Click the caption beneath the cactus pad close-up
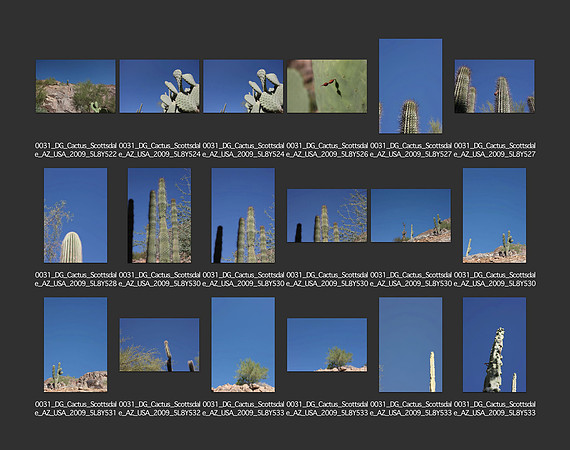This screenshot has height=450, width=570. tap(327, 150)
